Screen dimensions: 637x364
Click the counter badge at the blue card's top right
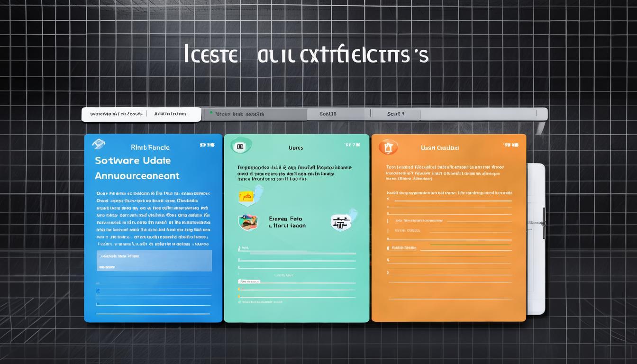(x=205, y=145)
